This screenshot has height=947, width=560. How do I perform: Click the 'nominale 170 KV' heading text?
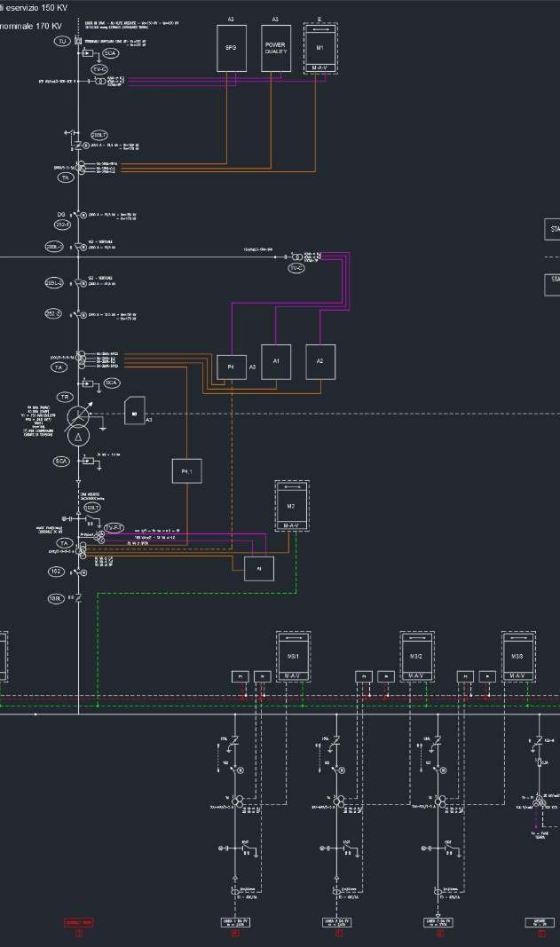coord(31,26)
